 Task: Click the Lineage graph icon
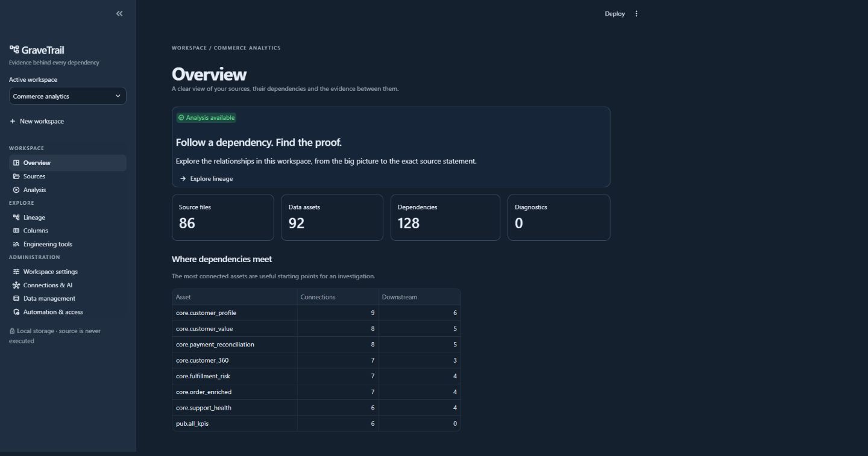pos(16,217)
